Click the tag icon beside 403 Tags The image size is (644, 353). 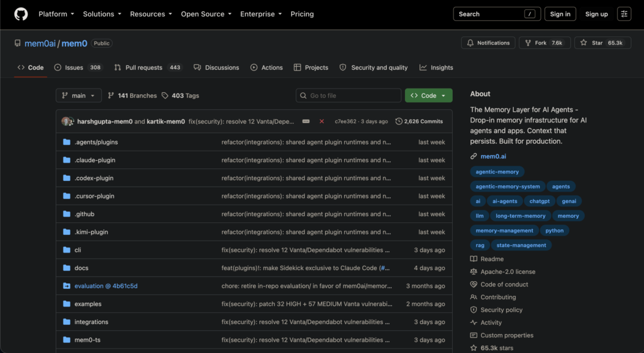[165, 95]
